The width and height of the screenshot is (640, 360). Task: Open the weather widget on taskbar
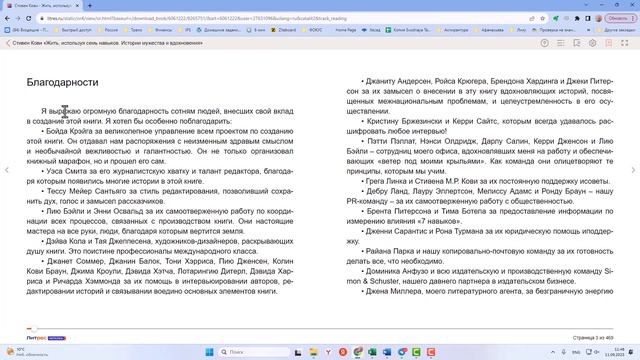tap(27, 352)
